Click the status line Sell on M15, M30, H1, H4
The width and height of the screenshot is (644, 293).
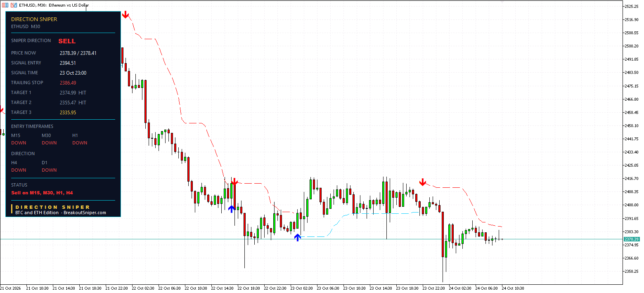click(x=42, y=193)
